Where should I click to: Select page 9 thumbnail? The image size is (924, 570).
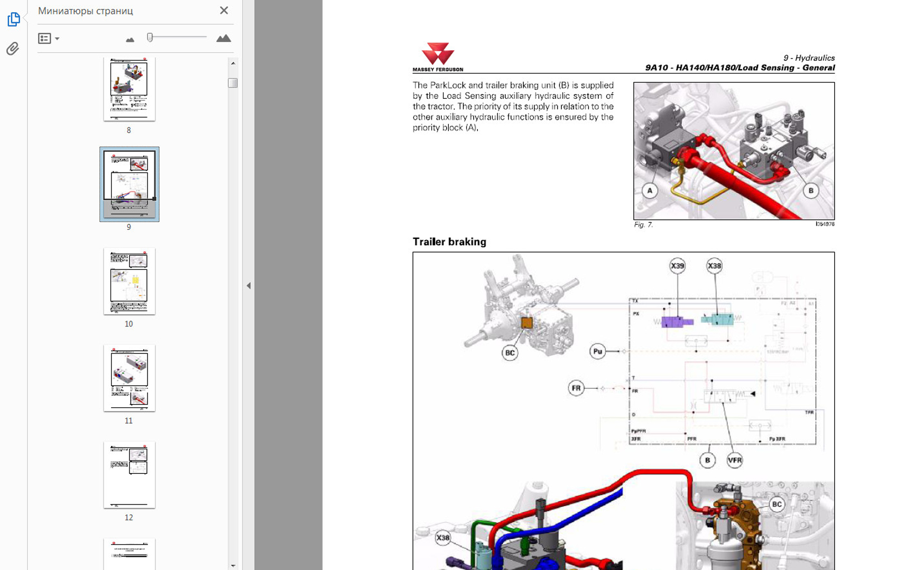click(x=129, y=183)
